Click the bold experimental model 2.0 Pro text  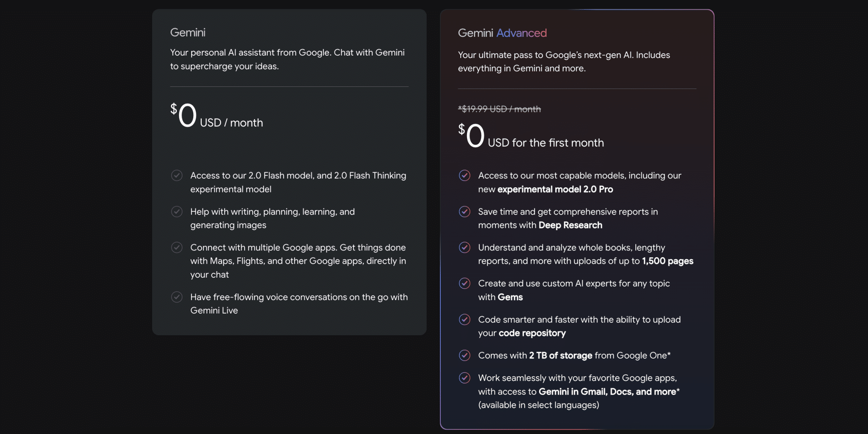(555, 189)
